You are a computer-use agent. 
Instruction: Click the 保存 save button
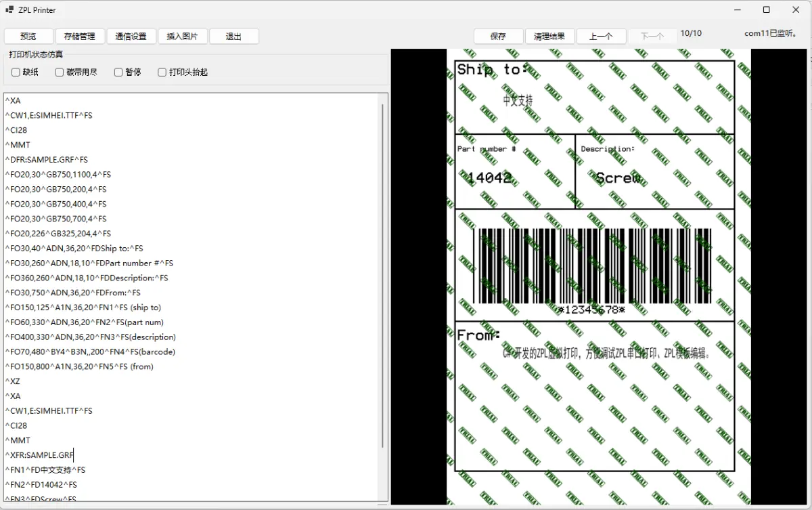(x=499, y=37)
